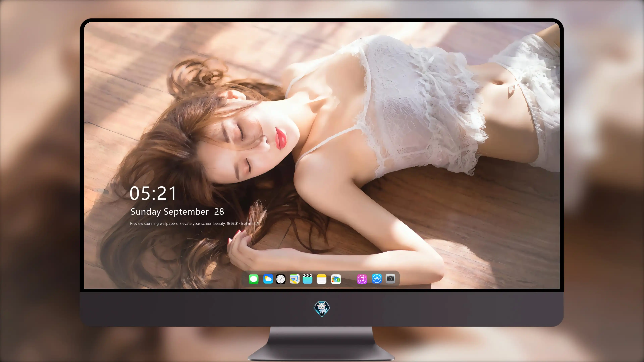This screenshot has width=644, height=362.
Task: Launch the Videos clapperboard app
Action: tap(308, 279)
